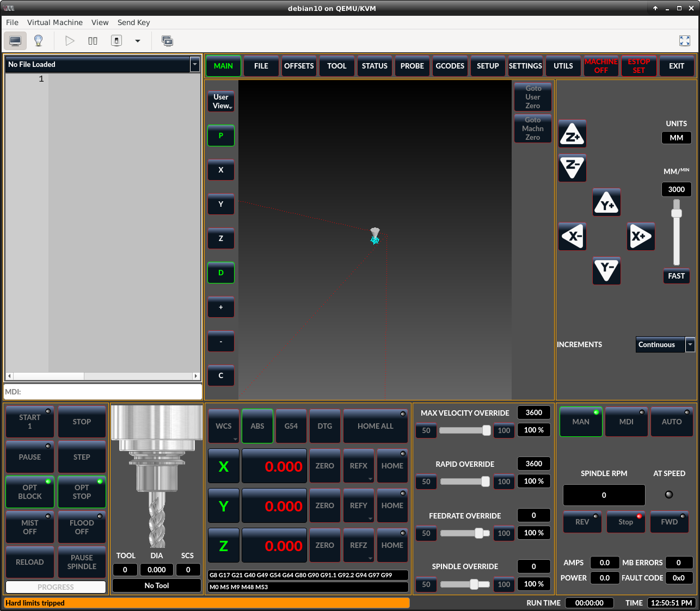Pause the virtual machine

coord(93,41)
